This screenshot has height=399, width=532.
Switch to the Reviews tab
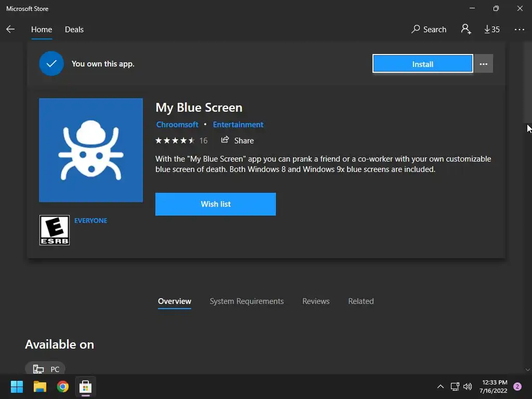click(x=316, y=301)
